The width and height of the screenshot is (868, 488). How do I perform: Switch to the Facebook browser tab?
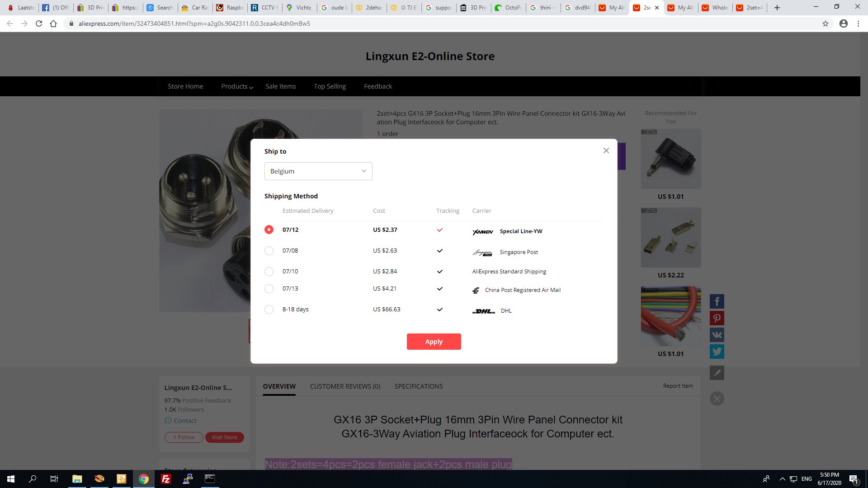(56, 8)
